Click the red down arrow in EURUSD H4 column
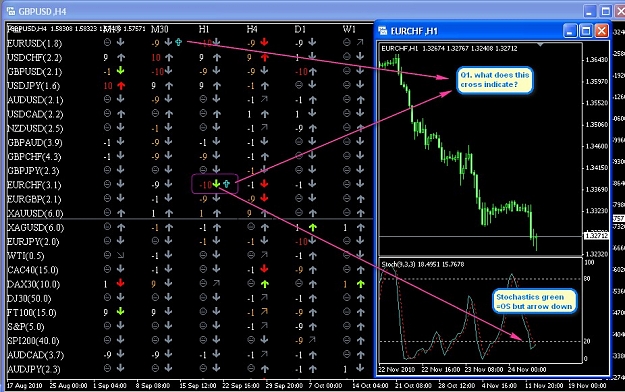 pyautogui.click(x=264, y=42)
